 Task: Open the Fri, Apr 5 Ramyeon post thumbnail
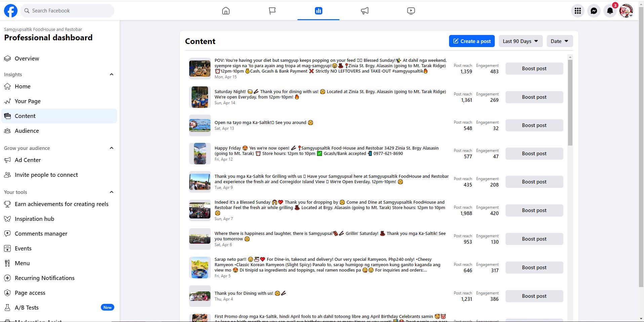pos(200,268)
